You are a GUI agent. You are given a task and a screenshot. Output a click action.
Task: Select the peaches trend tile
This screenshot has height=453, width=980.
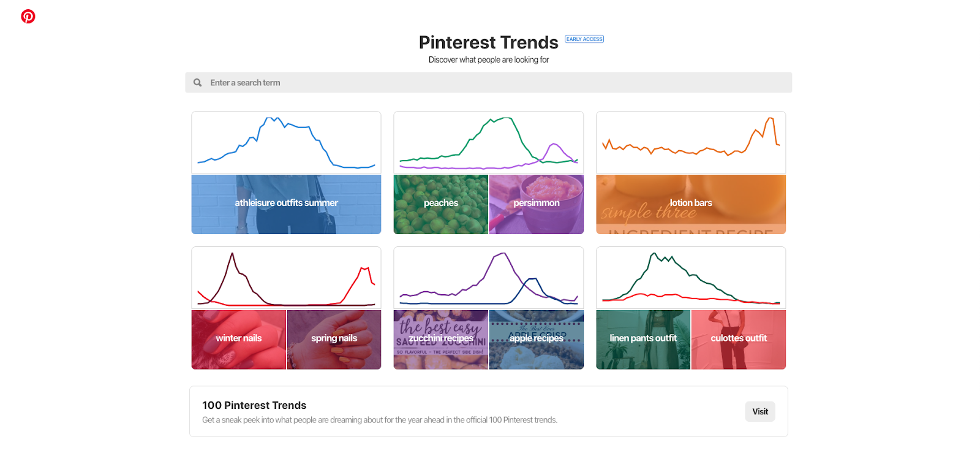(440, 202)
